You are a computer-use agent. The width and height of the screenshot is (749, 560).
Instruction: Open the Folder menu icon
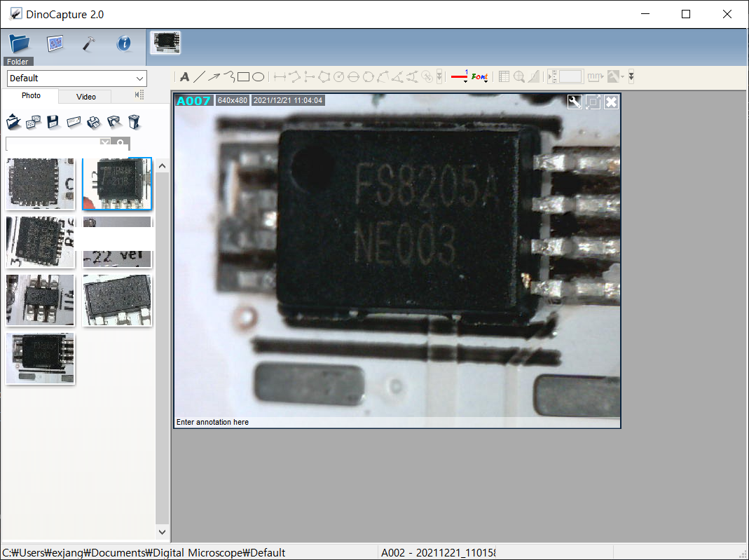(19, 44)
